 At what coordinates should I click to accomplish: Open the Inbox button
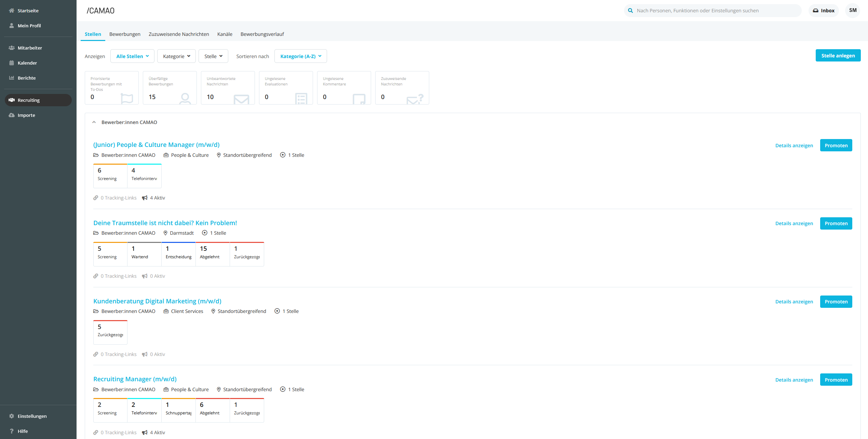[x=824, y=11]
